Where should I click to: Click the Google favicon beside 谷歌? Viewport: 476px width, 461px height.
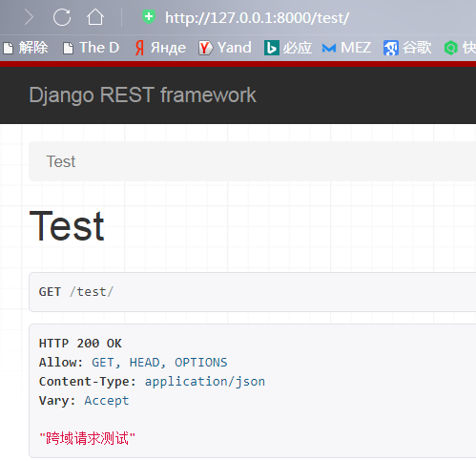point(391,48)
